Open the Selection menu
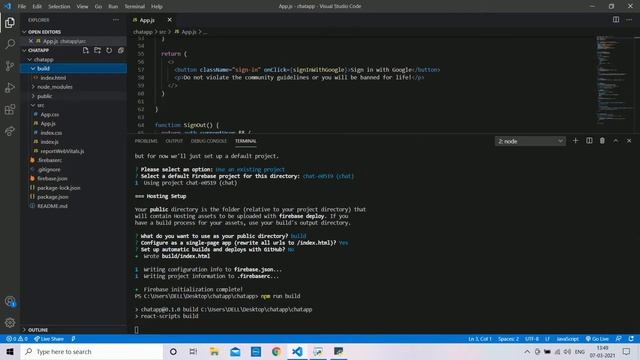The height and width of the screenshot is (360, 640). [x=59, y=6]
